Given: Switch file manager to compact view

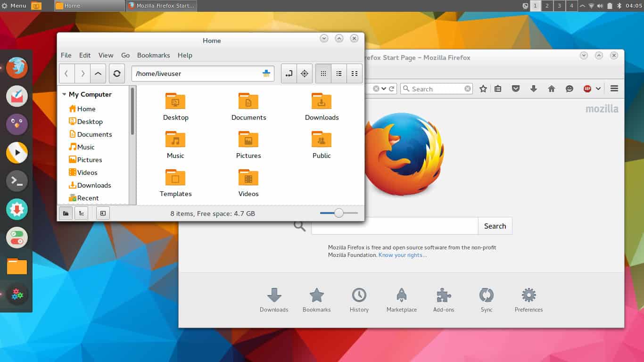Looking at the screenshot, I should [x=355, y=74].
